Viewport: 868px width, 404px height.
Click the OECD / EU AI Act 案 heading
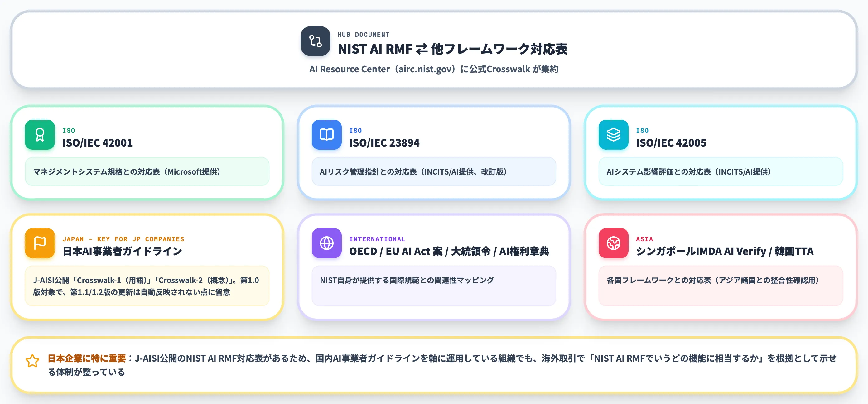[449, 251]
